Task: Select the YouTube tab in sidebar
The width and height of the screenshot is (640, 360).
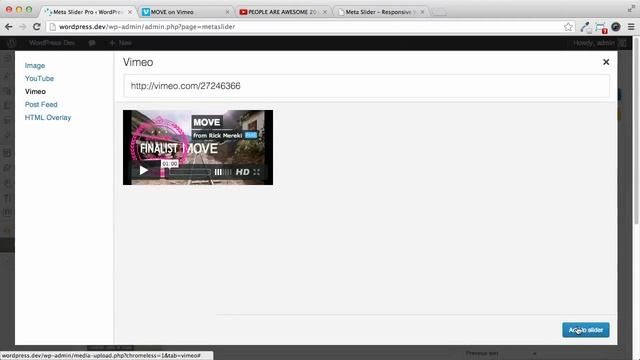Action: pyautogui.click(x=39, y=78)
